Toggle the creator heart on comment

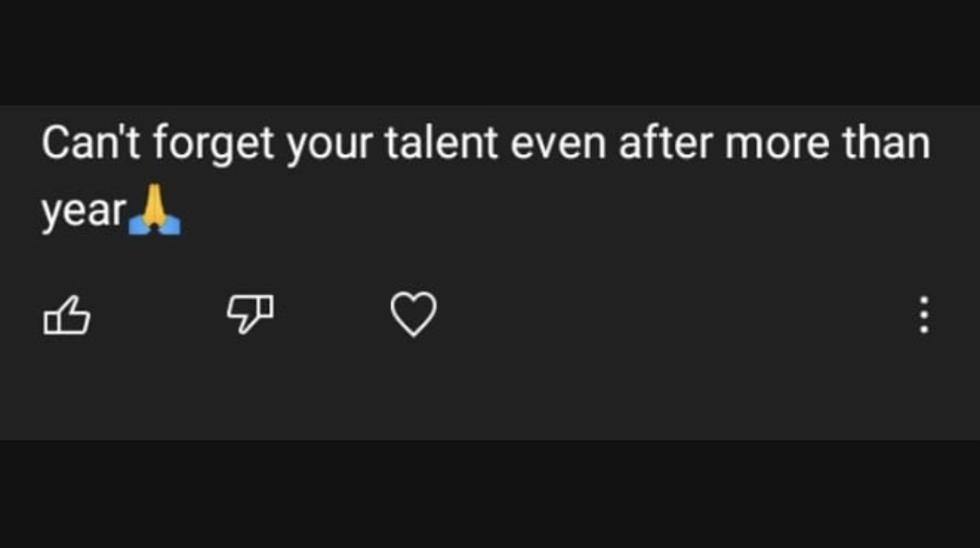point(413,313)
